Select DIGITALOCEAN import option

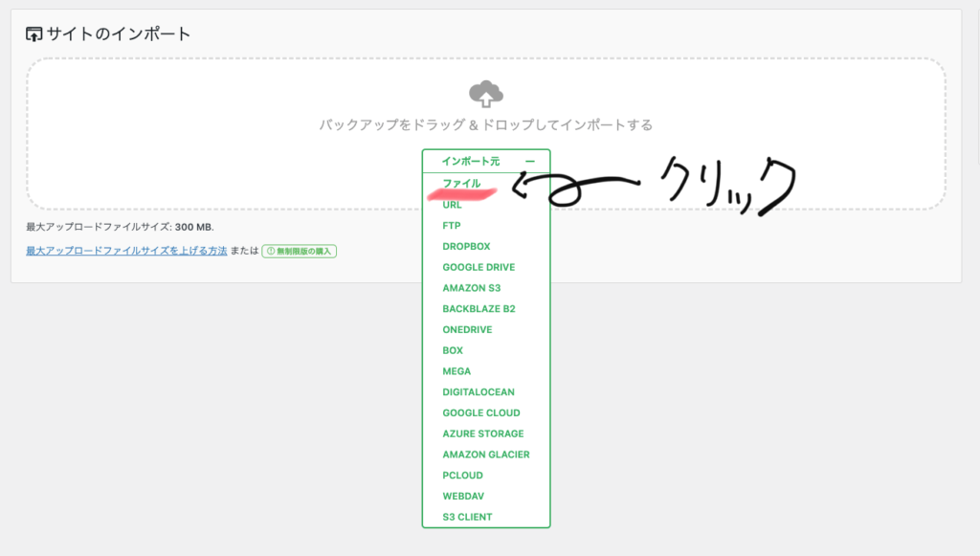[x=479, y=391]
